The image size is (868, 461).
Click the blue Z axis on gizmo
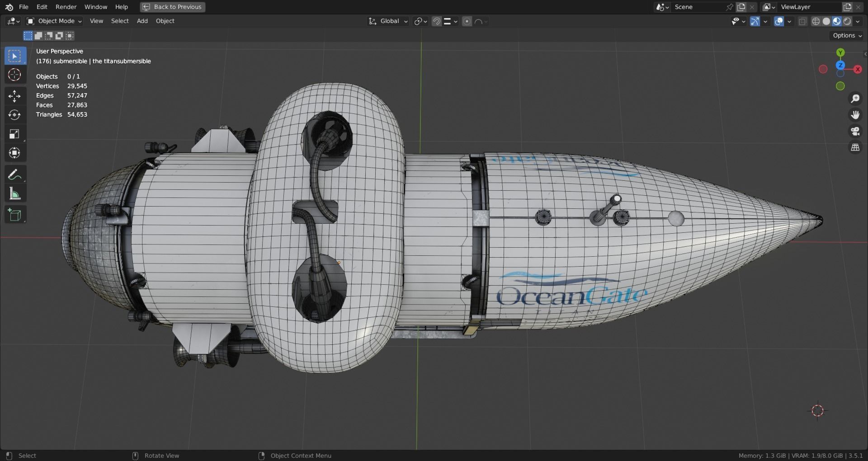click(840, 66)
